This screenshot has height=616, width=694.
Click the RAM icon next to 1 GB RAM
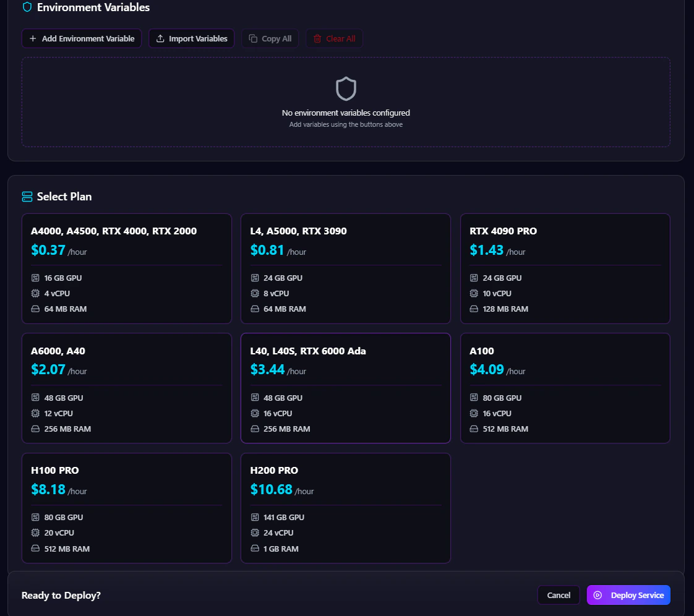pos(255,549)
